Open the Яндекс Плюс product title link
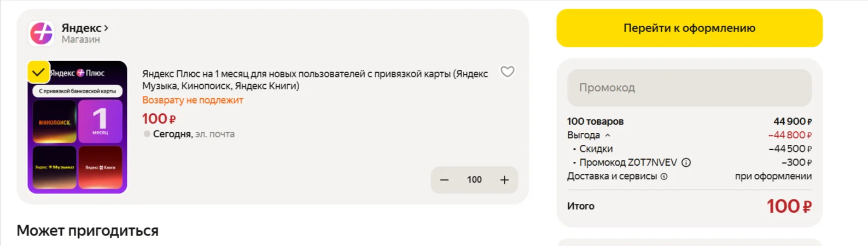 [315, 80]
